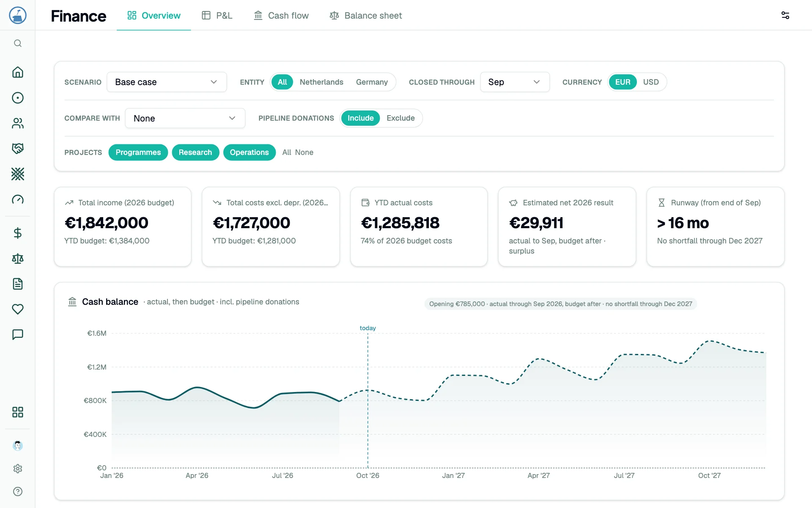Open the dollar sign finance icon

(x=18, y=233)
